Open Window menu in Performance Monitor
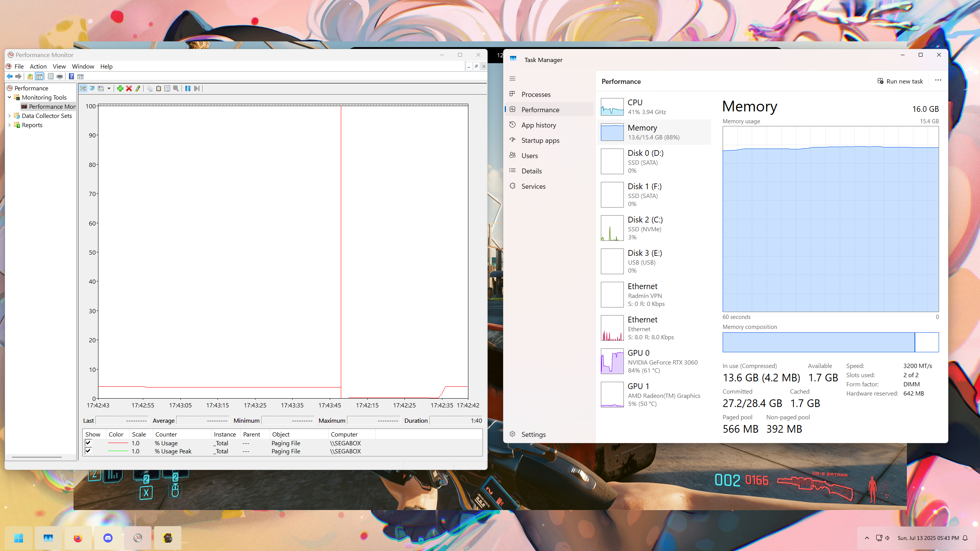Screen dimensions: 980x551 click(x=83, y=67)
